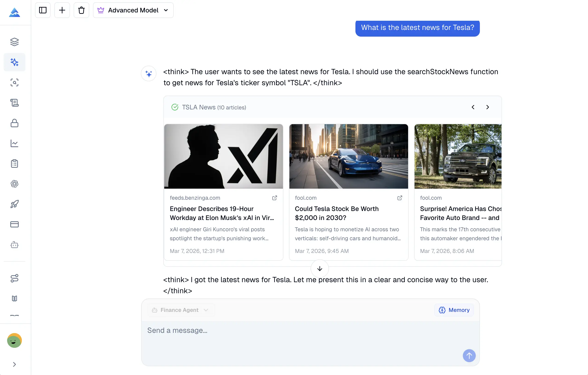Viewport: 588px width, 375px height.
Task: Click the credit card sidebar icon
Action: [x=14, y=224]
